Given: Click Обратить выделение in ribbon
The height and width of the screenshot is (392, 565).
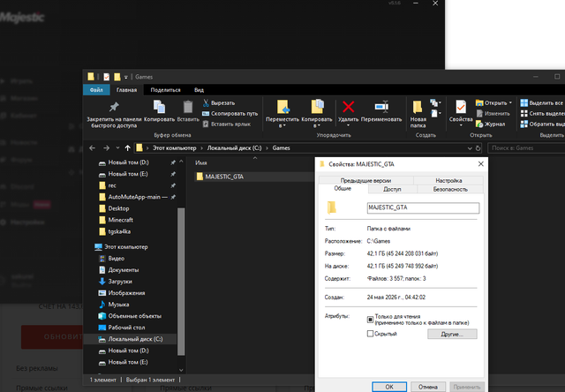Looking at the screenshot, I should pos(542,124).
